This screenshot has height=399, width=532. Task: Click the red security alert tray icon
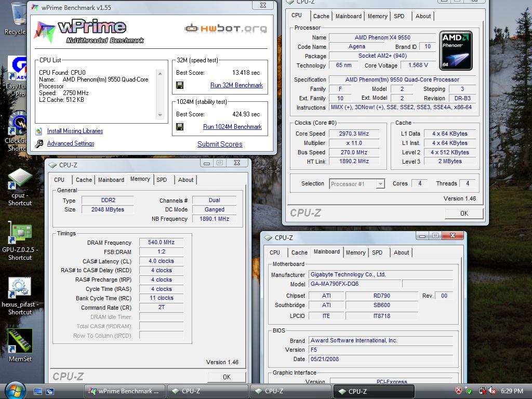click(459, 391)
